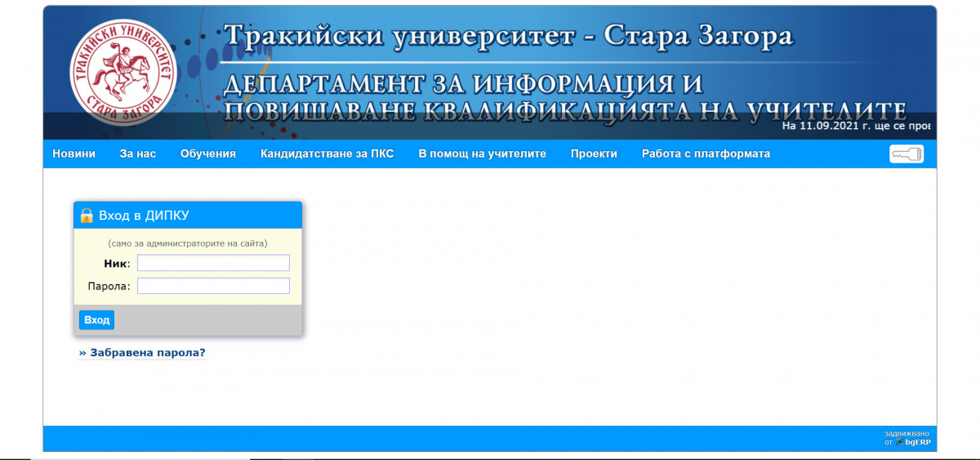Click the Тракийски университет - Стара Загора title
The image size is (980, 460).
[508, 37]
